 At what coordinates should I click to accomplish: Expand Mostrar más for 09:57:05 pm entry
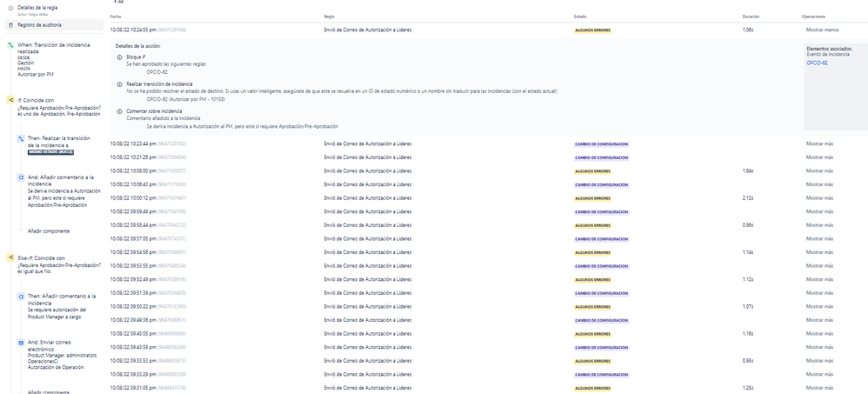819,238
